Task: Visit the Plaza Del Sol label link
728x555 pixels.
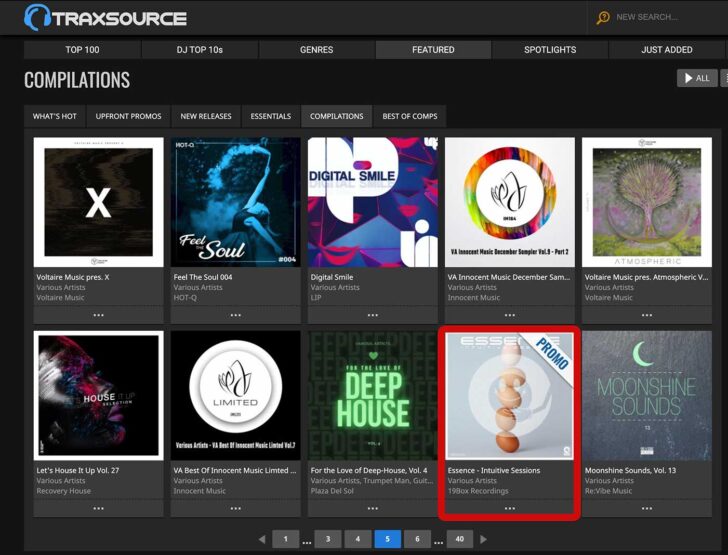Action: 332,491
